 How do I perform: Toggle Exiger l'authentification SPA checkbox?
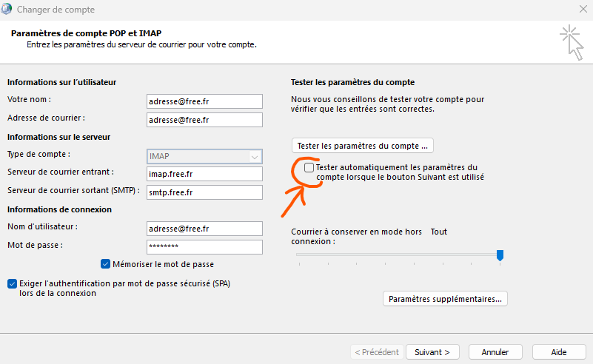12,283
